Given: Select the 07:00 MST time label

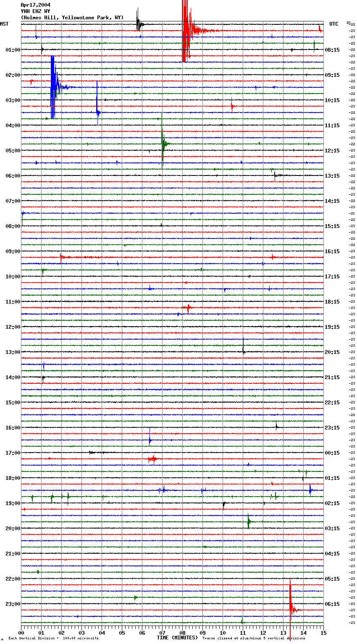Looking at the screenshot, I should click(13, 201).
